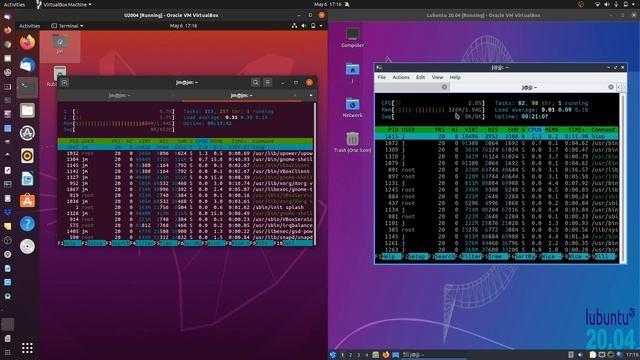The image size is (640, 360).
Task: Click the Terminal icon in Ubuntu guest dock
Action: [x=27, y=87]
